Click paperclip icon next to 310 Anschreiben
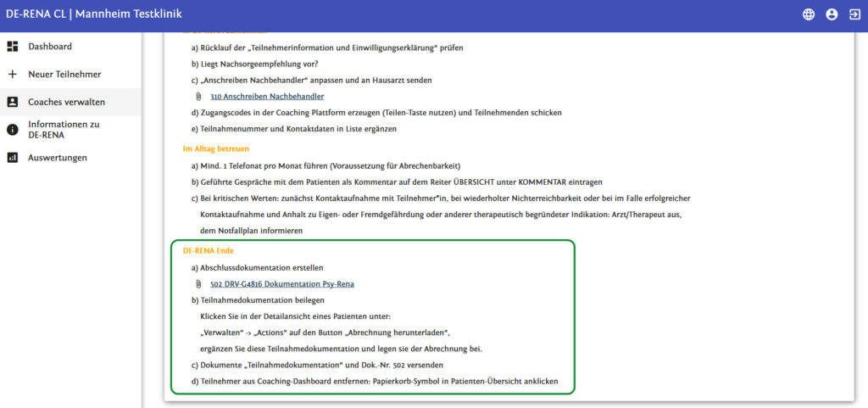 (x=198, y=96)
